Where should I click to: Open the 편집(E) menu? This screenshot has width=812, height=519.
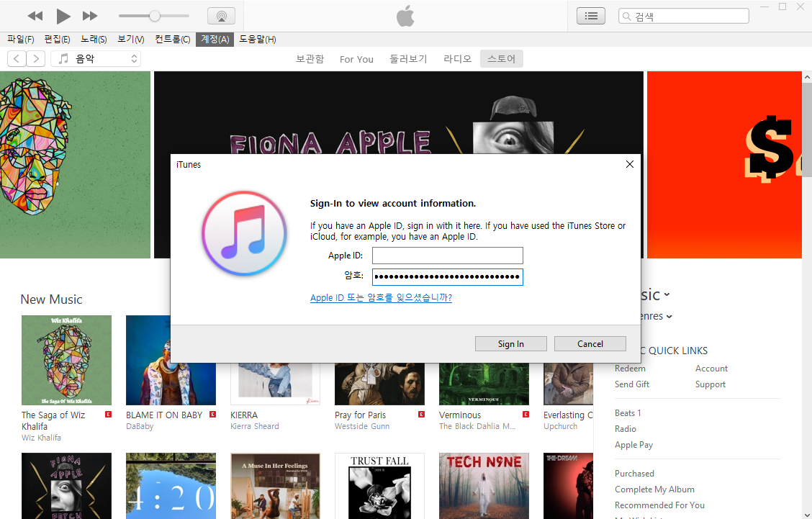pyautogui.click(x=57, y=40)
